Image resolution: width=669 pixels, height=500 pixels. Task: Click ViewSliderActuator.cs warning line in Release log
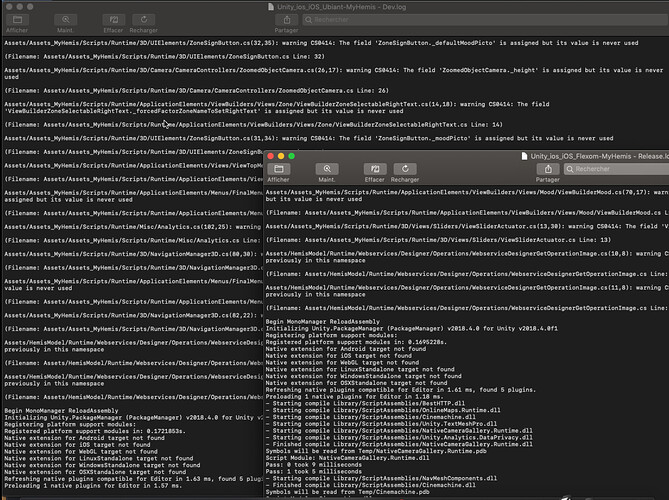(x=467, y=227)
